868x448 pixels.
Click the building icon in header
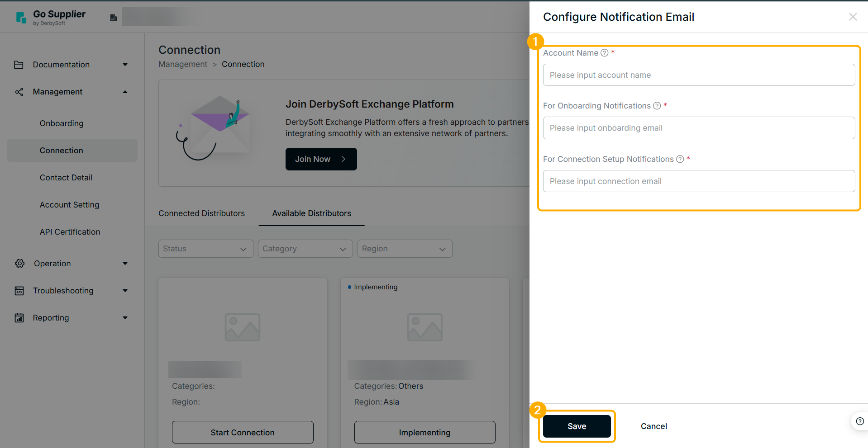(114, 17)
